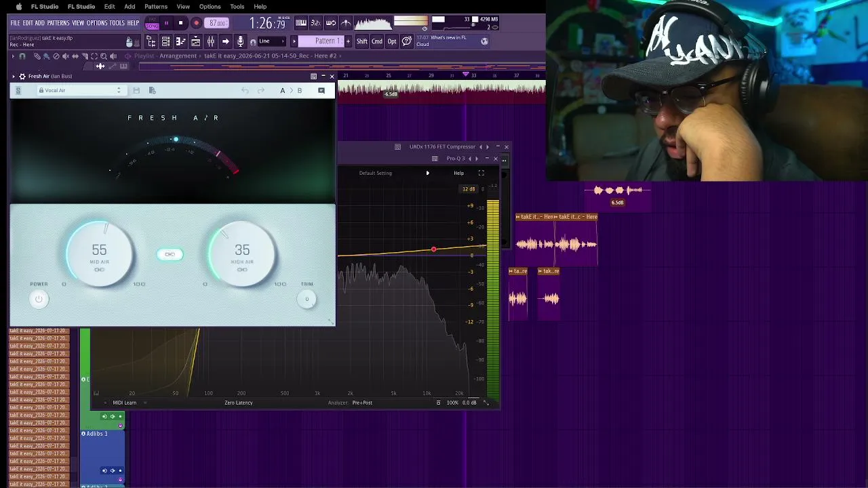Click the Cmd key button

point(377,41)
